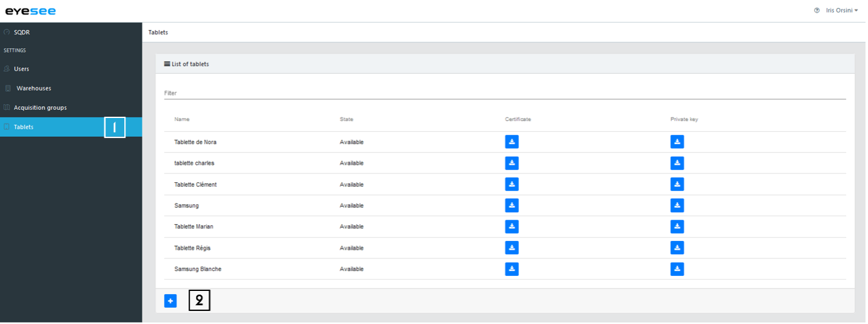
Task: Download private key for tablette charles
Action: pyautogui.click(x=677, y=163)
